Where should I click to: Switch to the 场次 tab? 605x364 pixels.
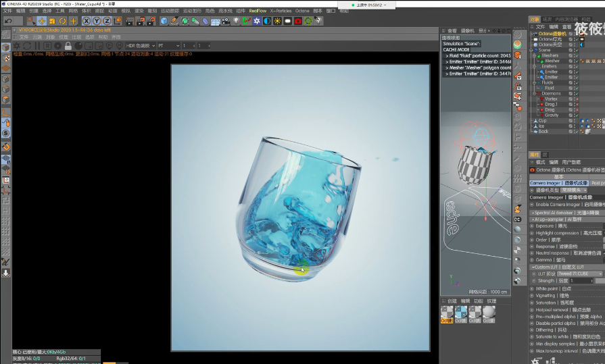point(547,20)
